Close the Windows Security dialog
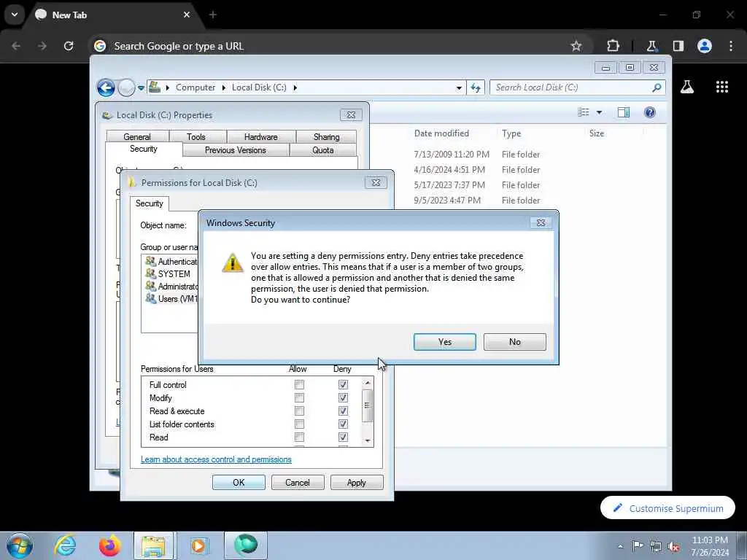The image size is (747, 560). coord(541,223)
